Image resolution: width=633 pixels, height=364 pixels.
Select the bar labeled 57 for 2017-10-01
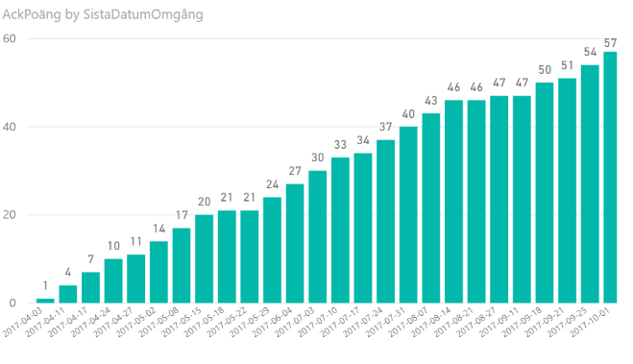[610, 177]
